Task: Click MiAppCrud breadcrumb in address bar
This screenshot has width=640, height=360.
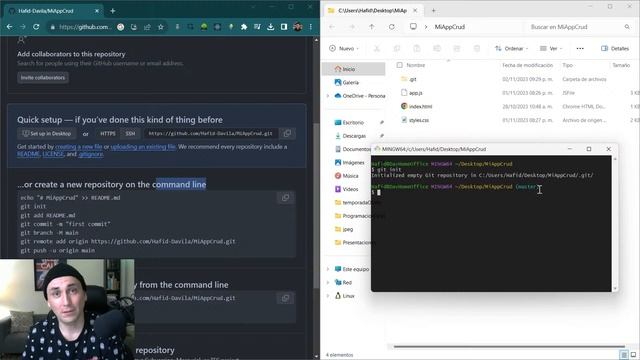Action: (449, 27)
